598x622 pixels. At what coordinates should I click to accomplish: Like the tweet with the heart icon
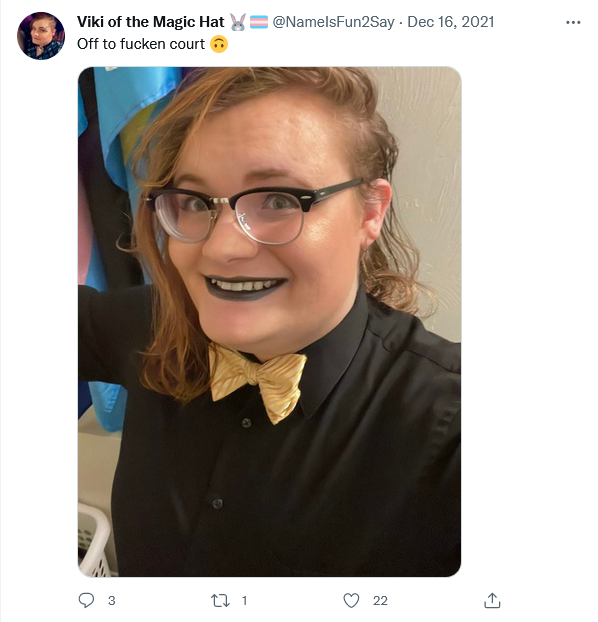click(351, 601)
